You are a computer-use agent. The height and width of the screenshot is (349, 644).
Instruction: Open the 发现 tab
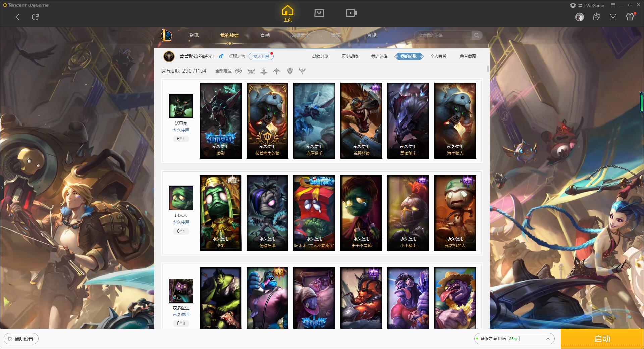coord(336,35)
